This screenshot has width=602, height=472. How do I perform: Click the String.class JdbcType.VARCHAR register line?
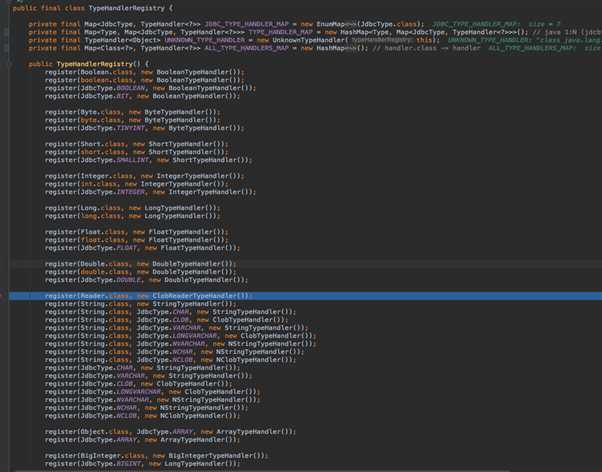click(x=177, y=328)
